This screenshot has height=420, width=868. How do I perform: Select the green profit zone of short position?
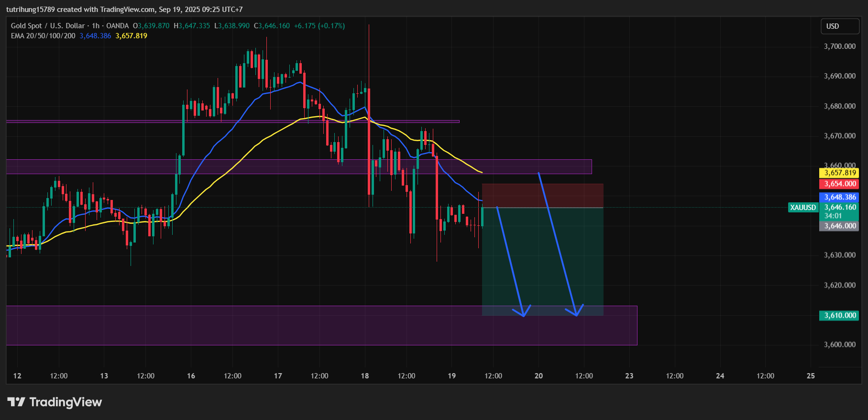[542, 262]
